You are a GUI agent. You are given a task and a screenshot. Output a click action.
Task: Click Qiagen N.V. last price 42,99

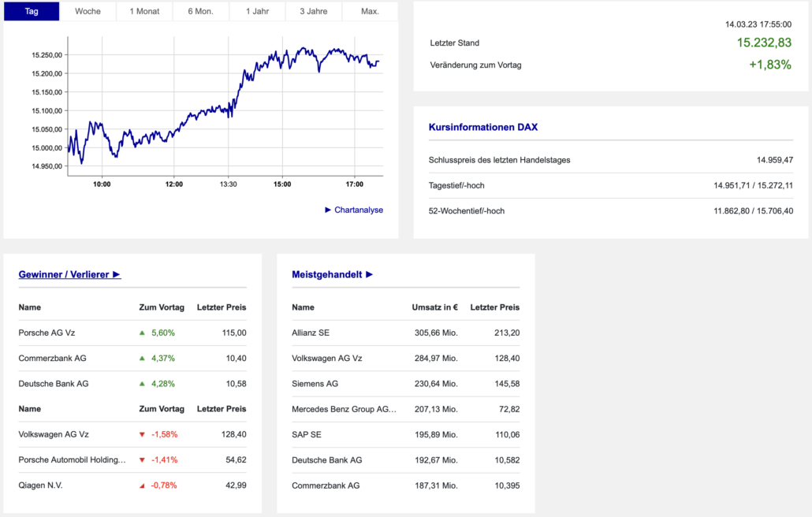click(x=237, y=485)
